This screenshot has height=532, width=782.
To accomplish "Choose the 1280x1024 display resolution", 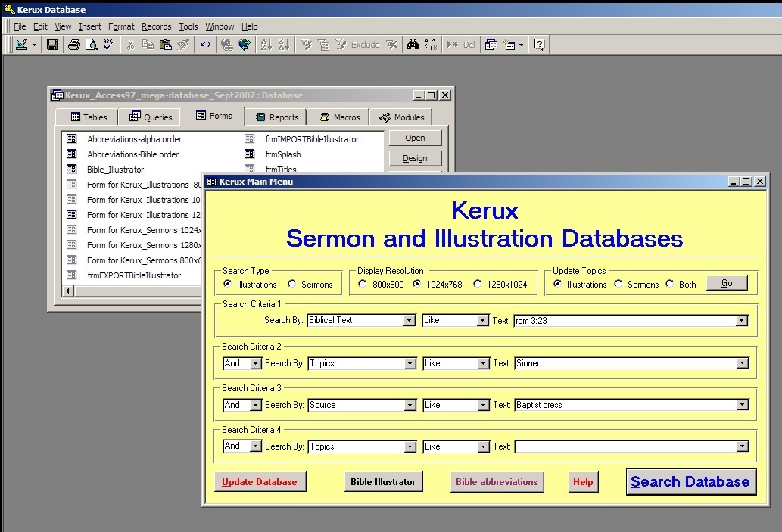I will pos(477,284).
